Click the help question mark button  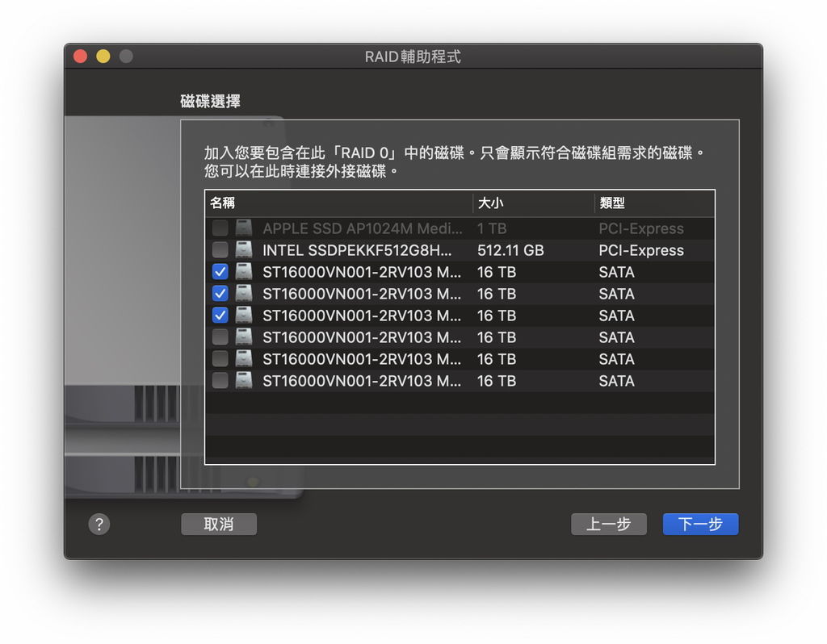[x=99, y=525]
